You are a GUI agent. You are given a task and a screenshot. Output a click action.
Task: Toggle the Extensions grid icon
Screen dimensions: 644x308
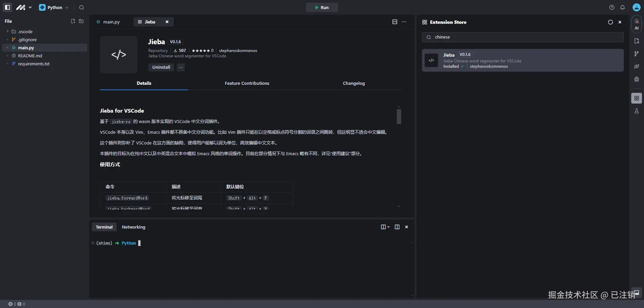coord(637,98)
